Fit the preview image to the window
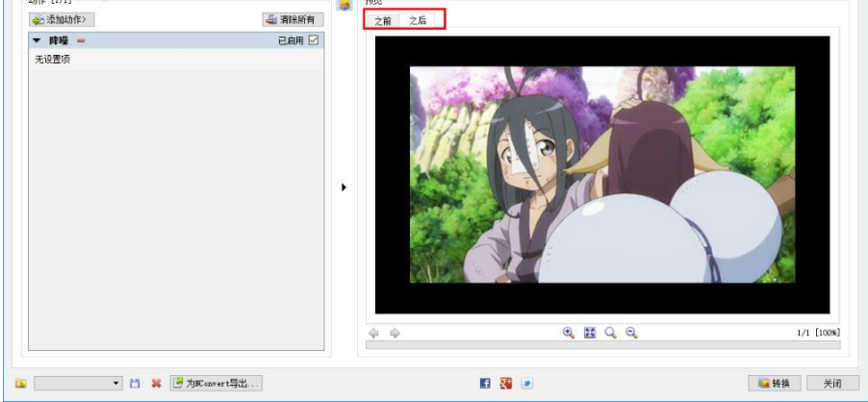Viewport: 868px width, 402px height. pyautogui.click(x=590, y=333)
